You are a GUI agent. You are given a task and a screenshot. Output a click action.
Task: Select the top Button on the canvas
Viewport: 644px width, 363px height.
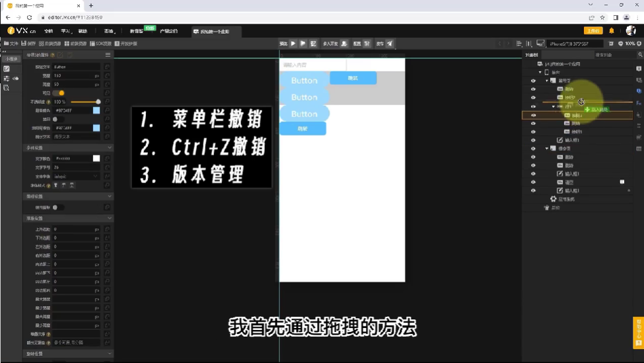tap(304, 81)
